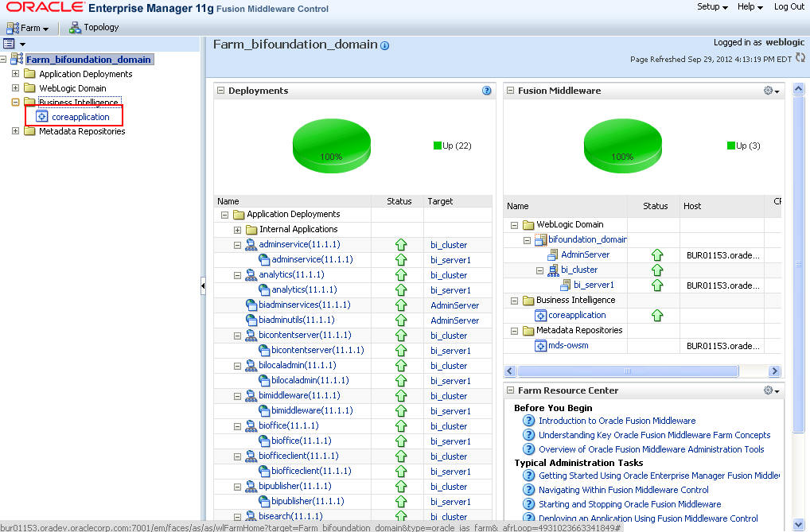Open the Help menu

tap(749, 6)
